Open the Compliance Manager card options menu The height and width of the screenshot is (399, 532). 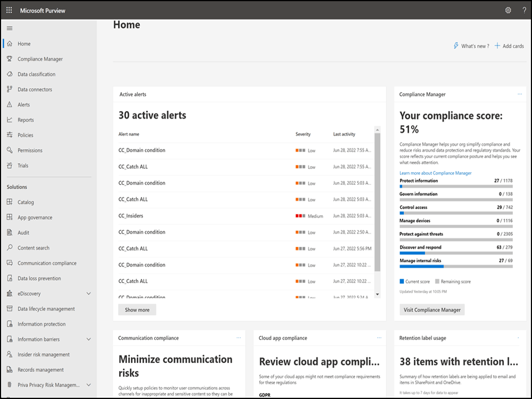tap(520, 94)
